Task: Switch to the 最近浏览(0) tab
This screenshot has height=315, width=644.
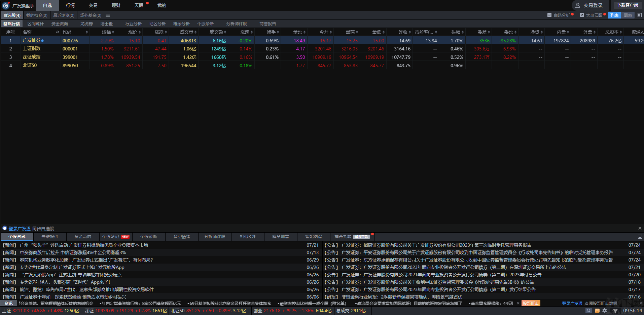Action: click(64, 15)
